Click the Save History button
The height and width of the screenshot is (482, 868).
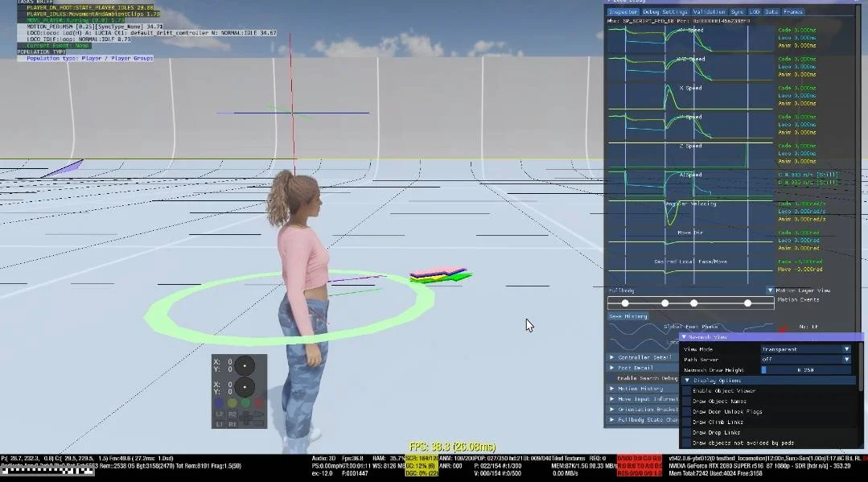tap(627, 316)
